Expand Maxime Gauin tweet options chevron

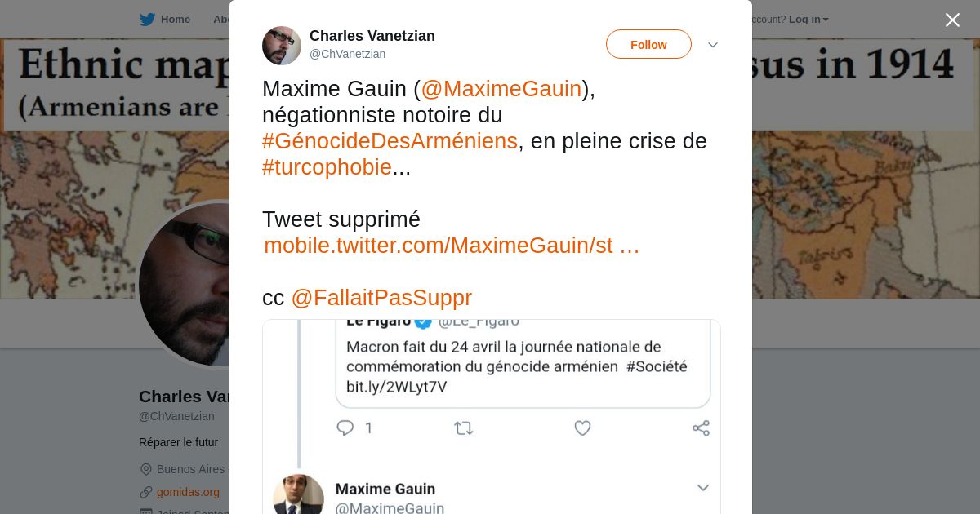point(702,488)
